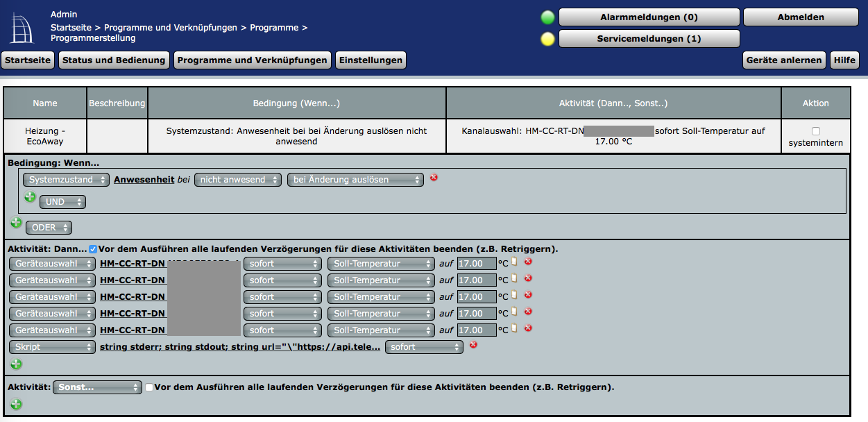Click the 'Bedingung (Wenn...)' column header

297,103
